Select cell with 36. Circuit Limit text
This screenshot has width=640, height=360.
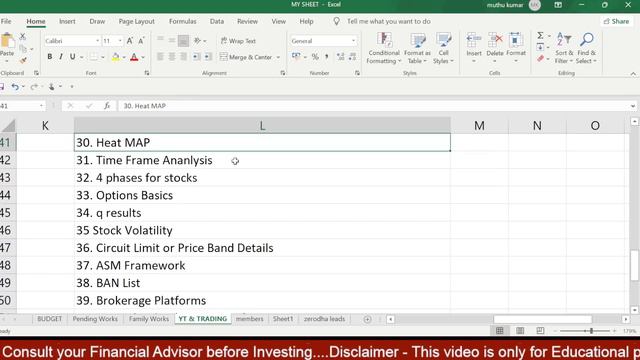click(262, 248)
